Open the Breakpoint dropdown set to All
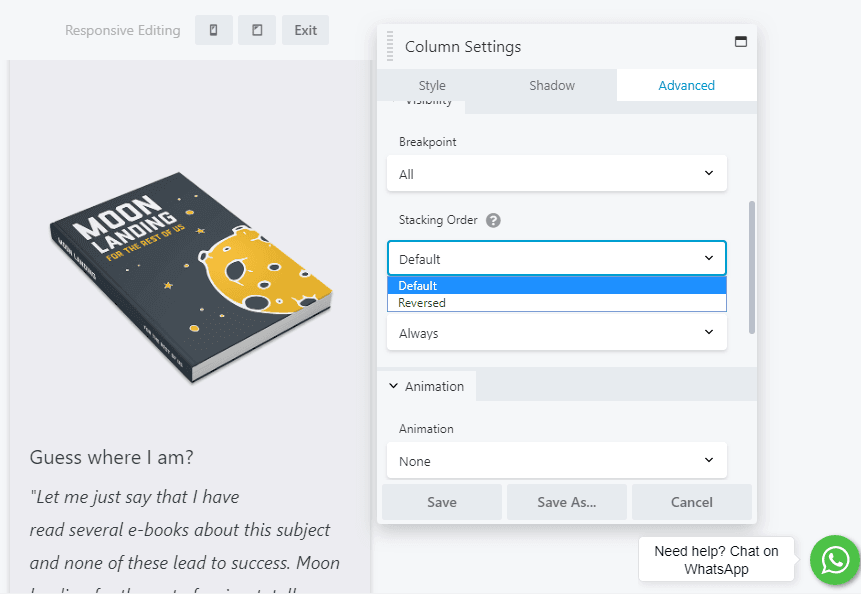The height and width of the screenshot is (594, 861). coord(557,173)
